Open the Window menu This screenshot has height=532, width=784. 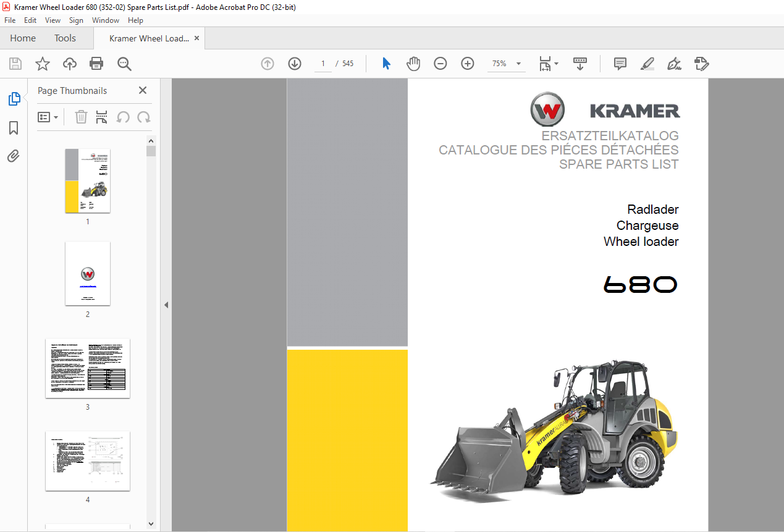click(x=106, y=20)
